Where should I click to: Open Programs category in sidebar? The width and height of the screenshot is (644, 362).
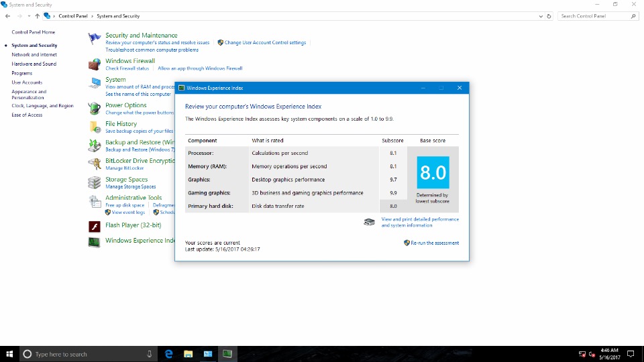click(21, 73)
